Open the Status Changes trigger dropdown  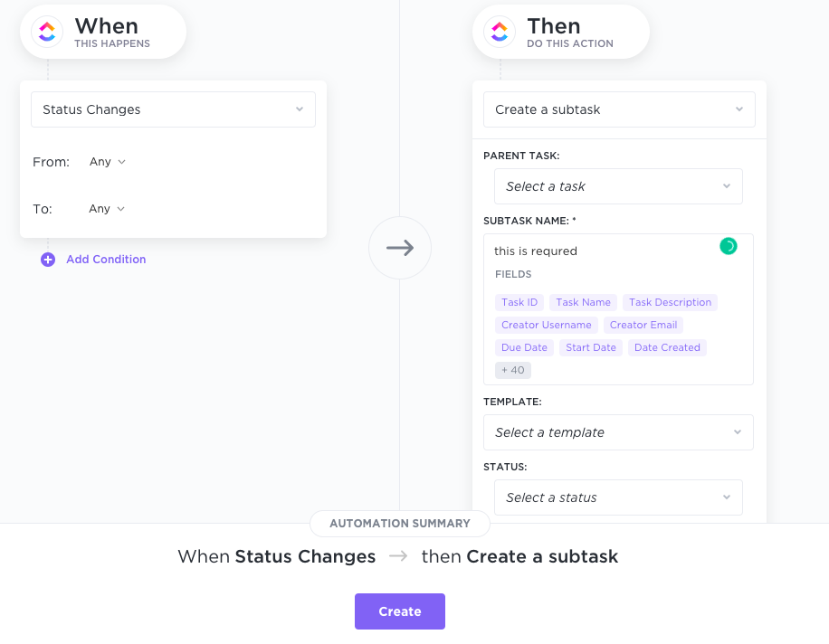[173, 109]
